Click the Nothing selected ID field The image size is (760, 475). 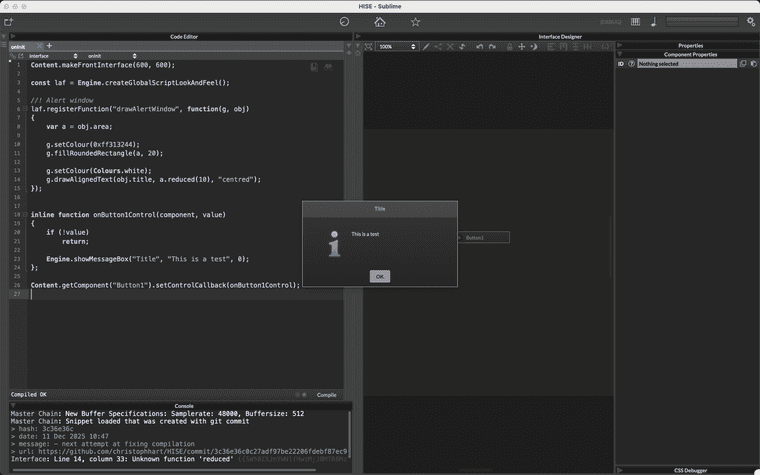[x=687, y=63]
